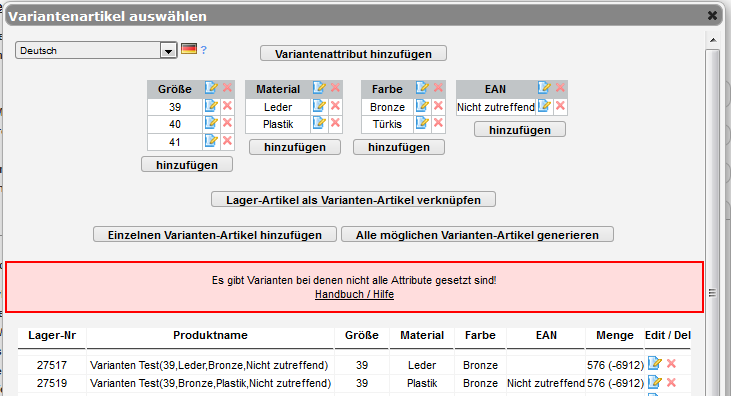Select Lager-Nr 27517 cell

tap(52, 365)
